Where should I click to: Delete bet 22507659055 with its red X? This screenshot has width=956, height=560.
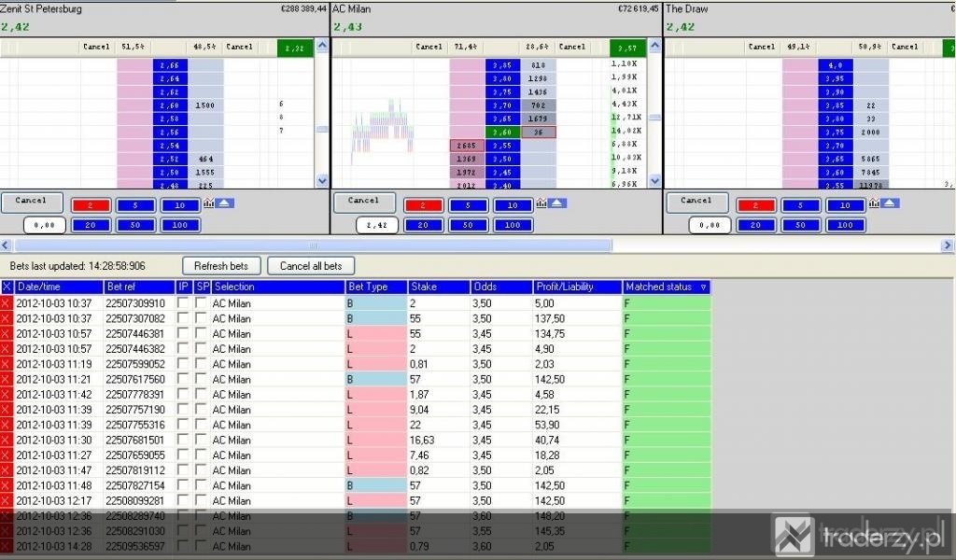(x=7, y=455)
